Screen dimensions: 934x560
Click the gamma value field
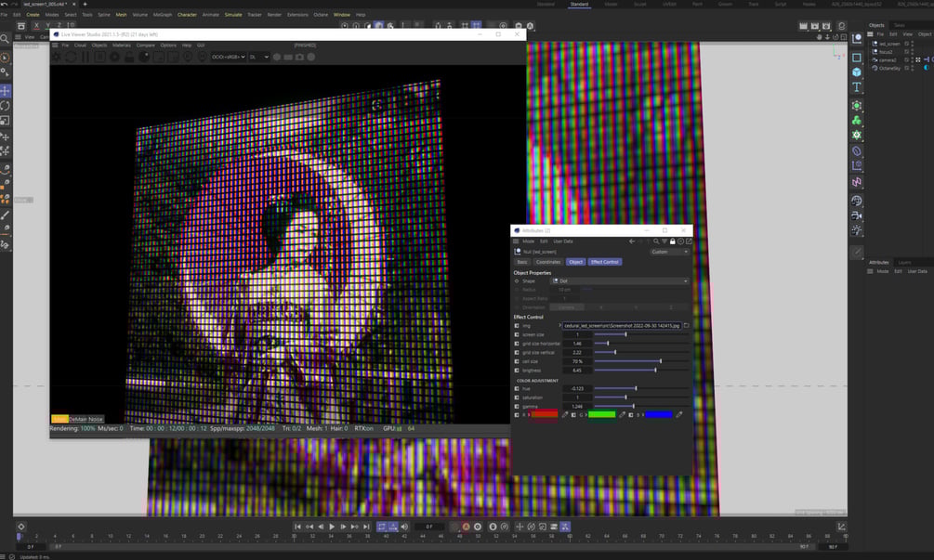coord(576,407)
